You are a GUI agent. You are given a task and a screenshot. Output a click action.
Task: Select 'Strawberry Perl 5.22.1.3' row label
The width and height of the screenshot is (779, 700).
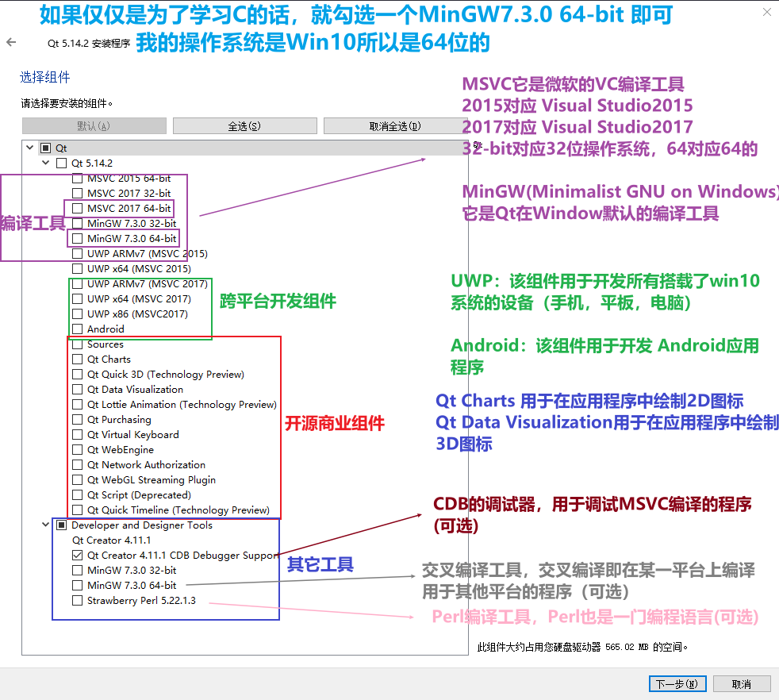(x=141, y=600)
